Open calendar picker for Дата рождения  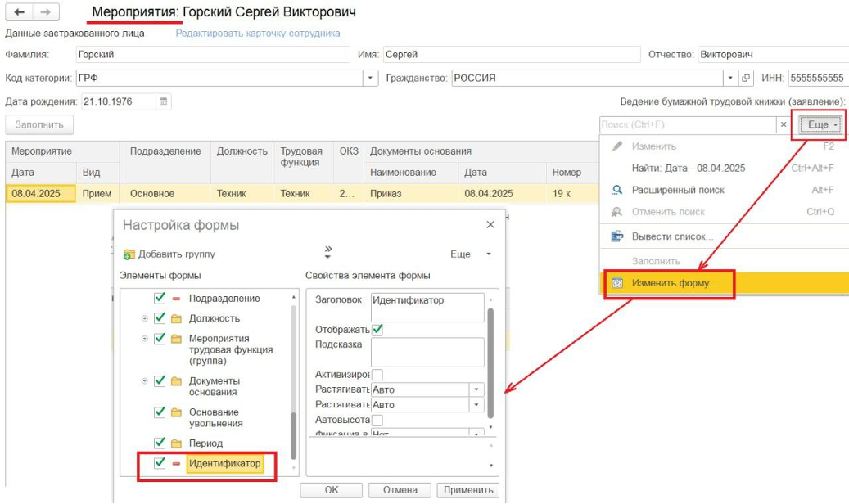point(164,101)
